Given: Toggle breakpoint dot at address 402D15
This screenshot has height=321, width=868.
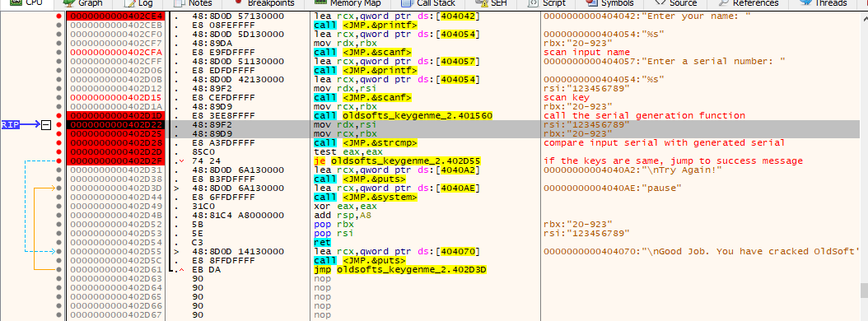Looking at the screenshot, I should (x=59, y=97).
